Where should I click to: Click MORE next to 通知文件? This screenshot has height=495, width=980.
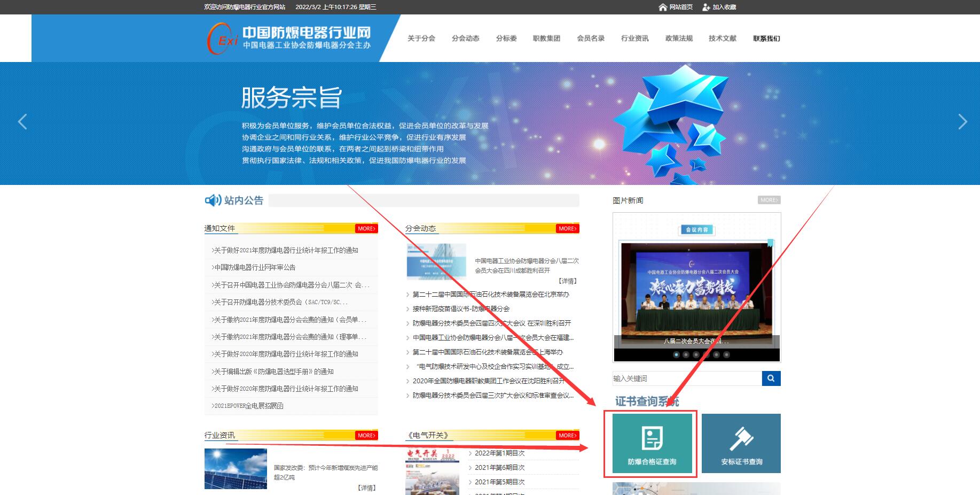(x=366, y=228)
